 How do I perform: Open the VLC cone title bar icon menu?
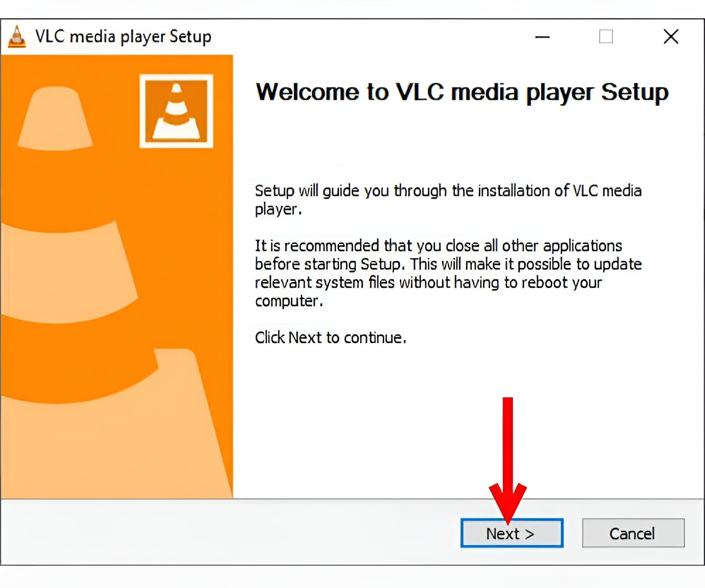tap(17, 37)
